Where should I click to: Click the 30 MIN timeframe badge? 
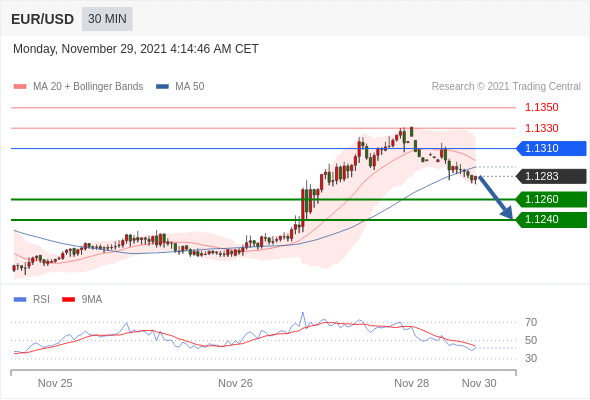click(107, 19)
